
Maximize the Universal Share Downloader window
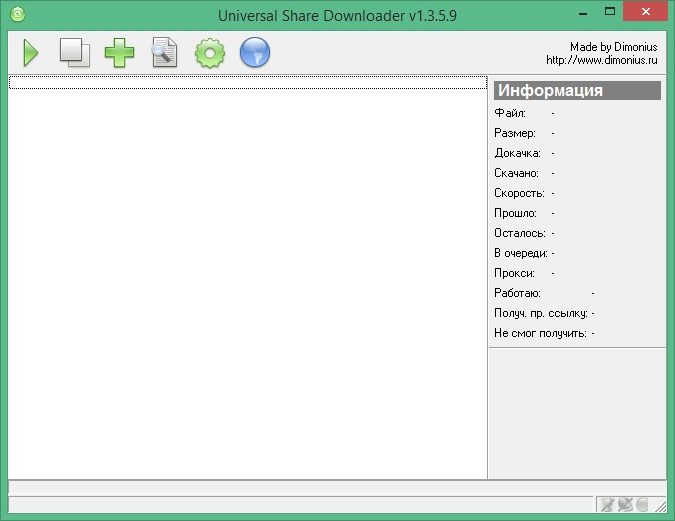[610, 12]
